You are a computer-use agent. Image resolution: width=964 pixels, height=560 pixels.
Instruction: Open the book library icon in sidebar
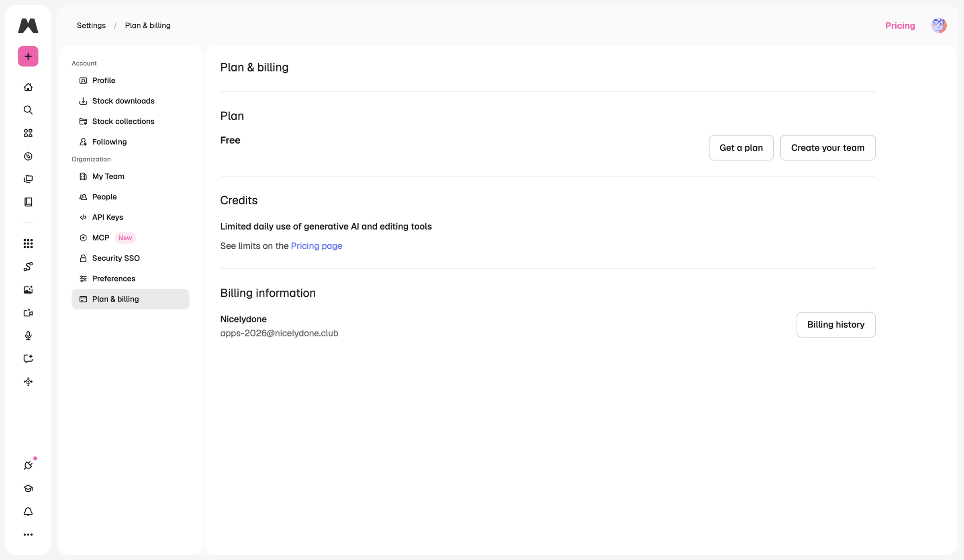(28, 202)
